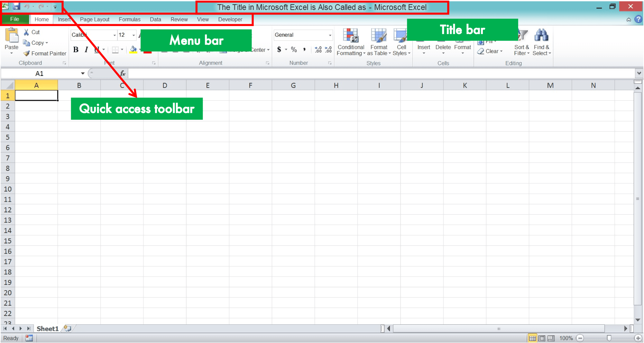644x343 pixels.
Task: Click the Help question mark icon
Action: [638, 19]
